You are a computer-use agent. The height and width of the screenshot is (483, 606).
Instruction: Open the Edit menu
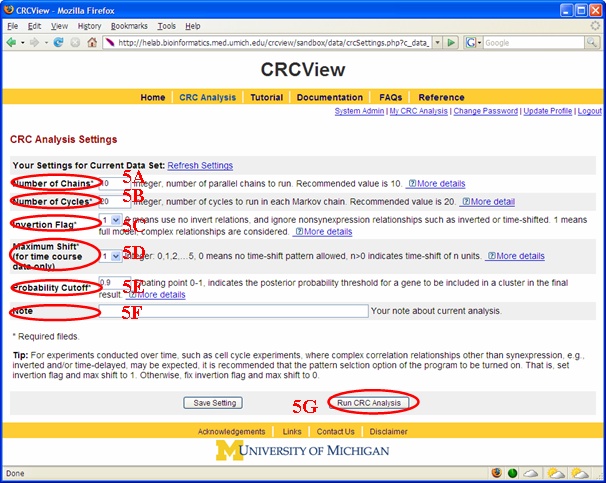pyautogui.click(x=34, y=26)
